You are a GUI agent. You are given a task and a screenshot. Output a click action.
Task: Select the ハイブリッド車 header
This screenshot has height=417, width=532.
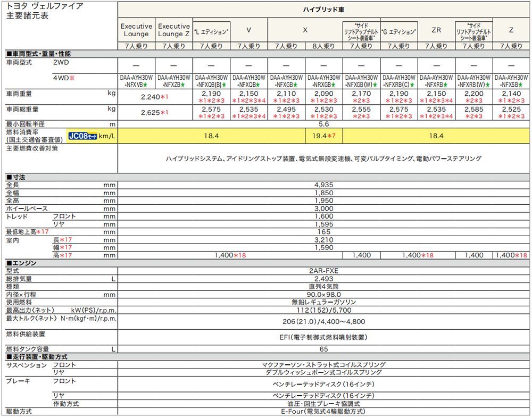(323, 10)
